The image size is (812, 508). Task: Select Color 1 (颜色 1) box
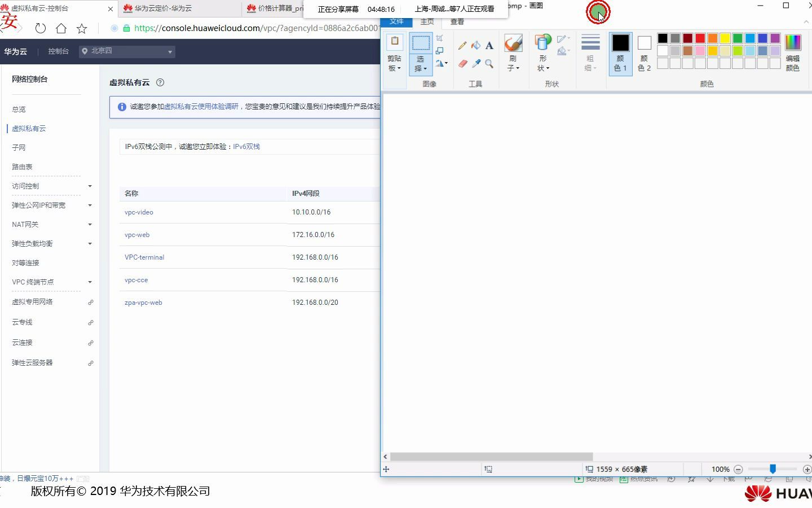click(620, 54)
